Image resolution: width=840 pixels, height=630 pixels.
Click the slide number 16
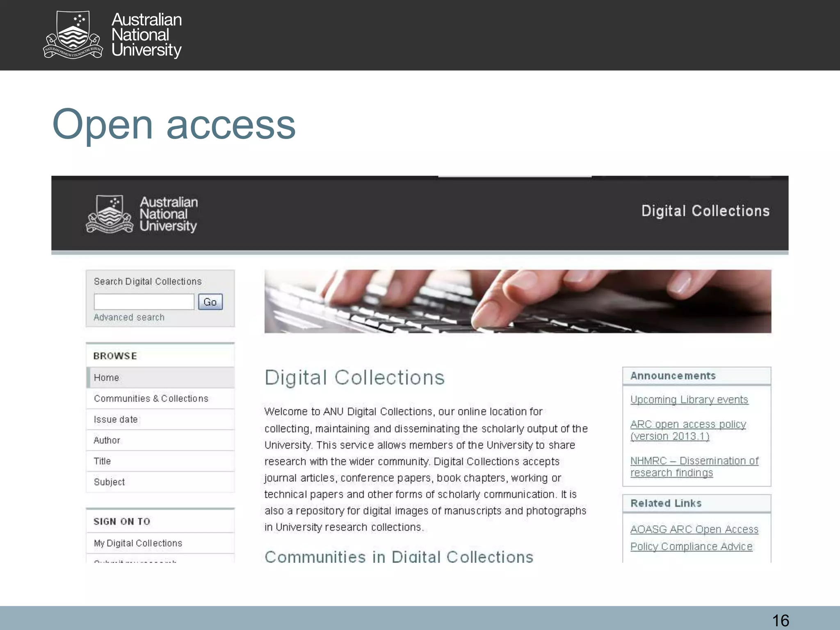(x=781, y=620)
